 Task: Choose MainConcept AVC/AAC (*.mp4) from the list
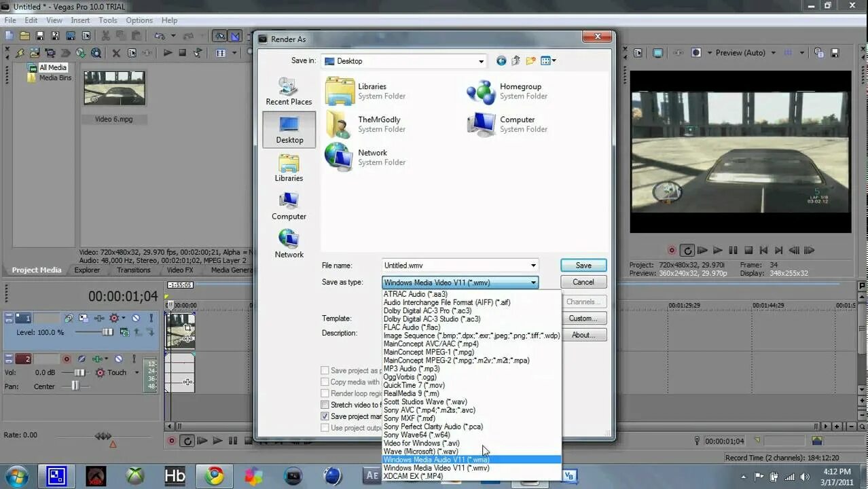click(x=431, y=344)
